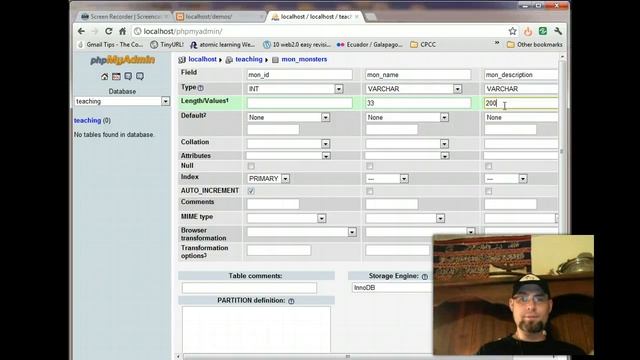Click Transformation options field for mon_id
Viewport: 640px width, 360px height.
[279, 250]
